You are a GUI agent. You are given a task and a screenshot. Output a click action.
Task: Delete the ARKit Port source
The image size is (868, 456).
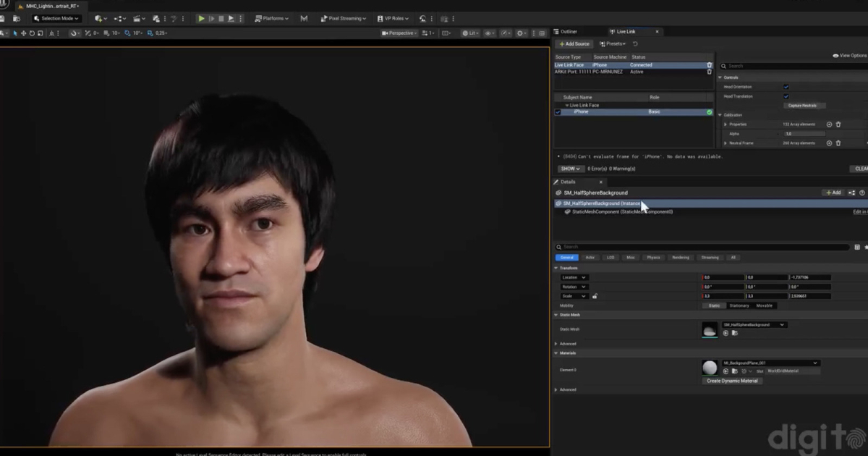click(709, 72)
